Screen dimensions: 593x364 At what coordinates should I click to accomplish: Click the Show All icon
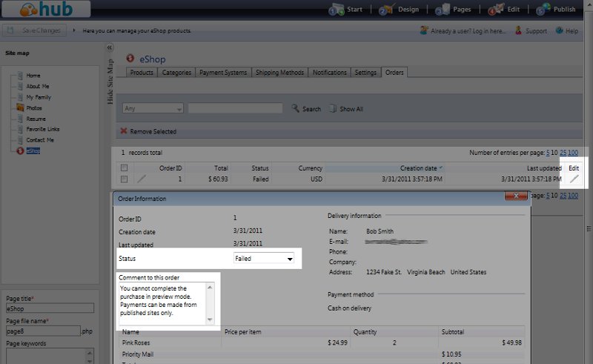coord(333,108)
